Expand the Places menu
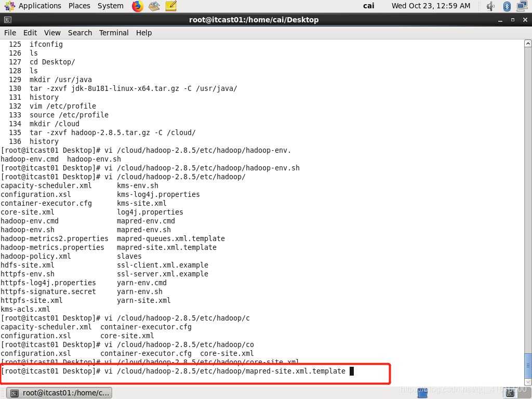The width and height of the screenshot is (532, 399). tap(79, 6)
